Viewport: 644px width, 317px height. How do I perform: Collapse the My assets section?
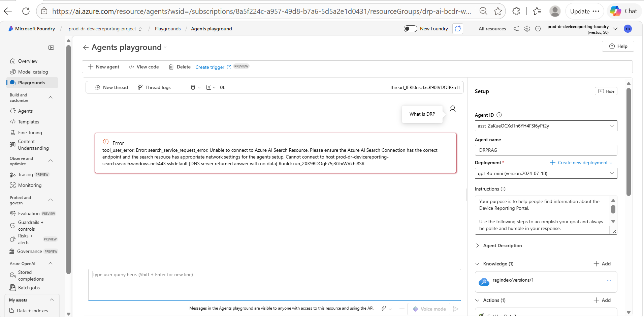click(x=52, y=300)
